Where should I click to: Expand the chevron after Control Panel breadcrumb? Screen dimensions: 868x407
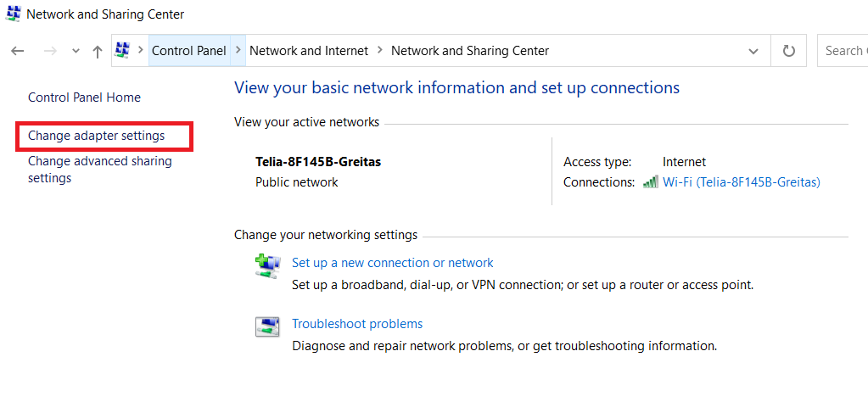238,51
